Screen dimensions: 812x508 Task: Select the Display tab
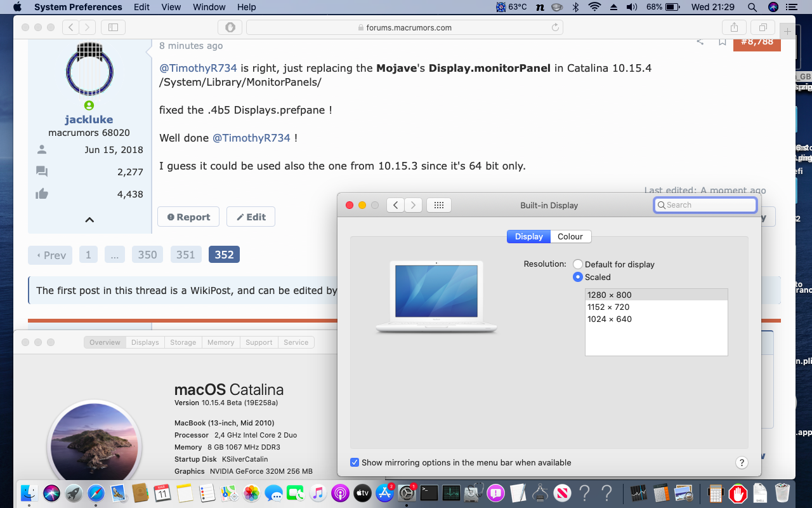pos(528,236)
